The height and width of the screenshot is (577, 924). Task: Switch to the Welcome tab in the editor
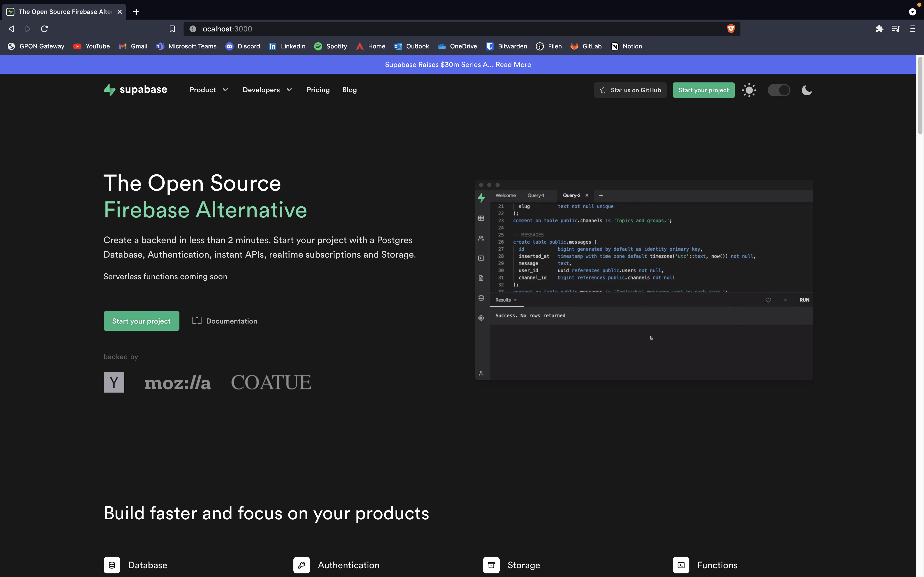pos(505,195)
